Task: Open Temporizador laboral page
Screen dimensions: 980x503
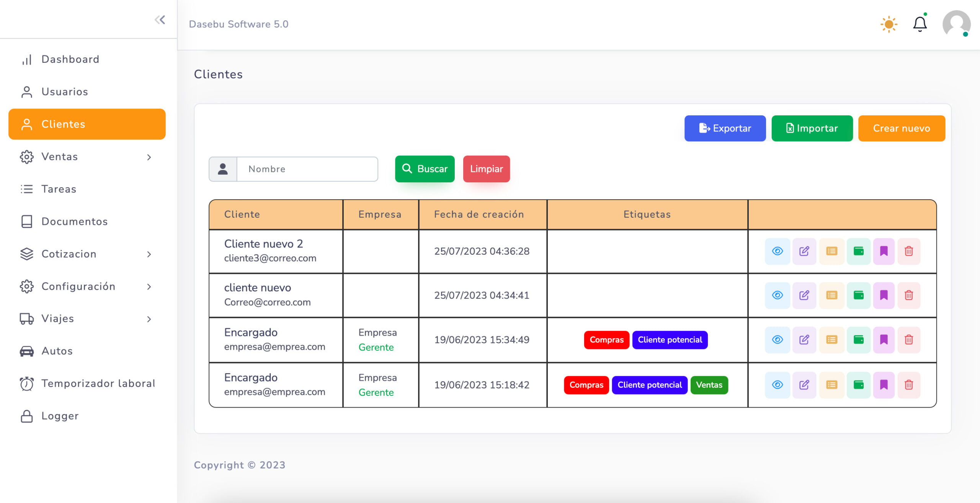Action: [x=87, y=383]
